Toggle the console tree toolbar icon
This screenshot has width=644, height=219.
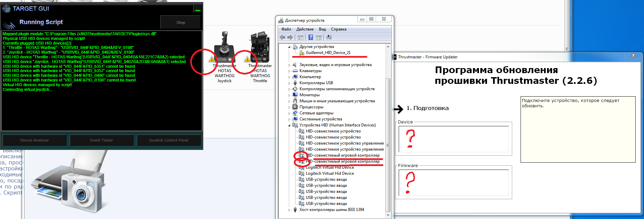tap(301, 38)
